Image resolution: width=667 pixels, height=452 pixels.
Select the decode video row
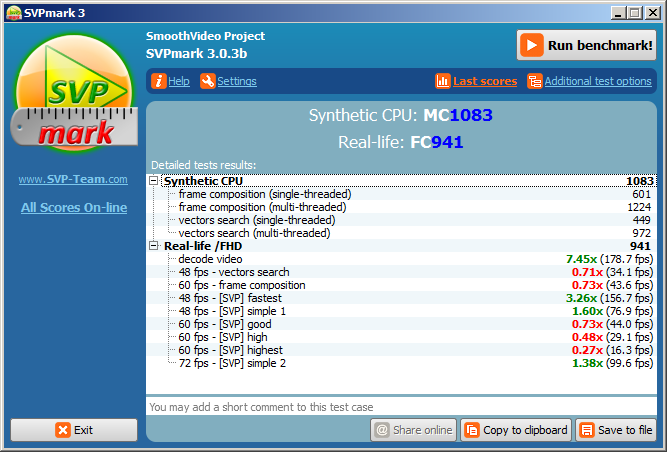[401, 259]
